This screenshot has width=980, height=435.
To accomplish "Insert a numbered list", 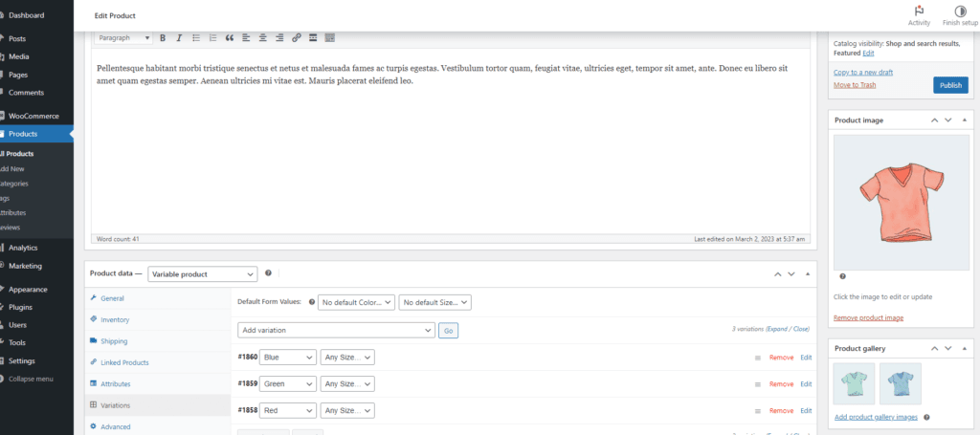I will [x=212, y=38].
